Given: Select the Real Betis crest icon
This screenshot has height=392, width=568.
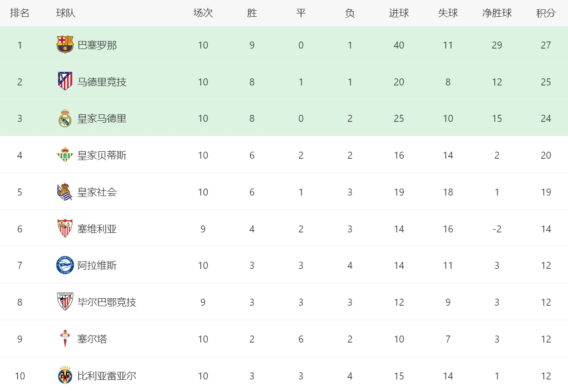Looking at the screenshot, I should click(x=65, y=155).
